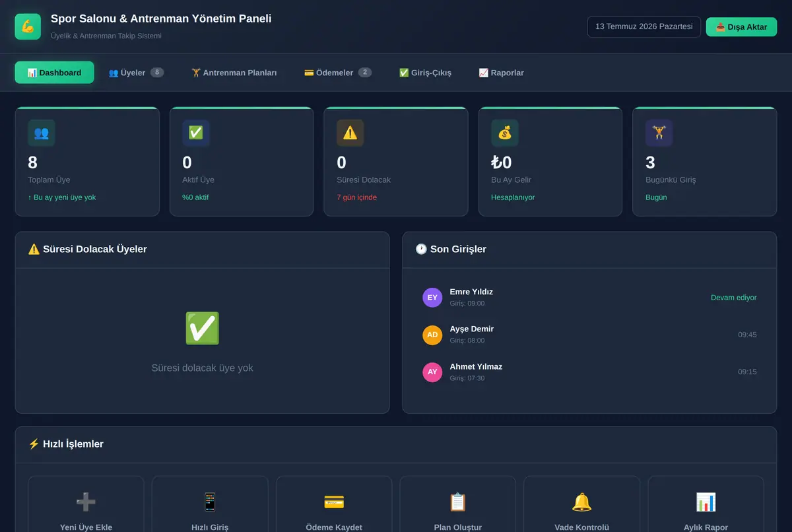Click the Süresi Dolacak warning icon
Screen dimensions: 792x532
point(350,133)
